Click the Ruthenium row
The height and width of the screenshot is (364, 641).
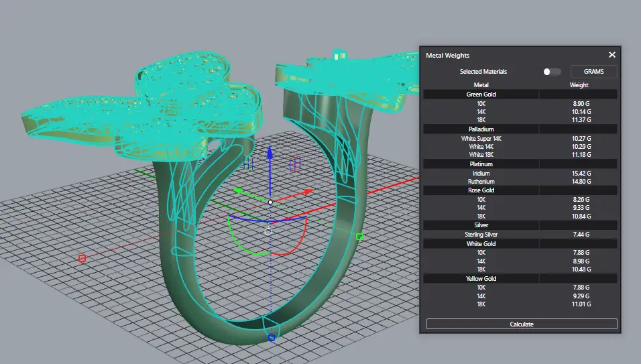click(x=520, y=182)
